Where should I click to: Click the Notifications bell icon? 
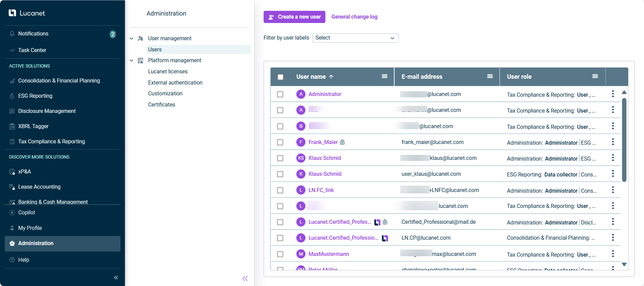(x=12, y=34)
